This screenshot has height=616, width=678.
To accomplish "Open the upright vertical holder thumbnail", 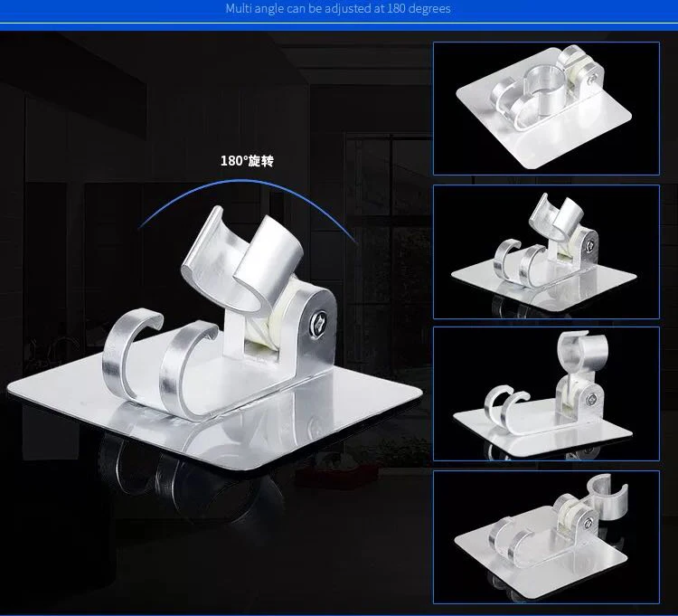I will (x=546, y=393).
